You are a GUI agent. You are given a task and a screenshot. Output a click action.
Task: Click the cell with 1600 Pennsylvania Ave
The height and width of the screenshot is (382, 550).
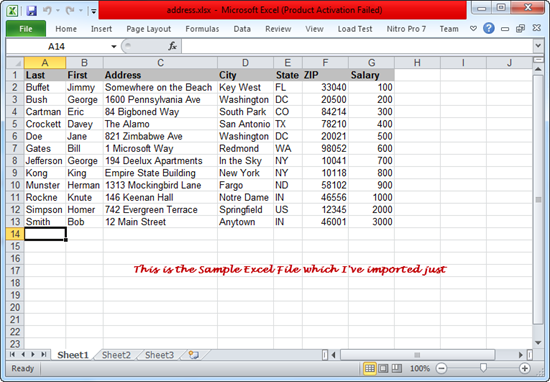(x=160, y=100)
